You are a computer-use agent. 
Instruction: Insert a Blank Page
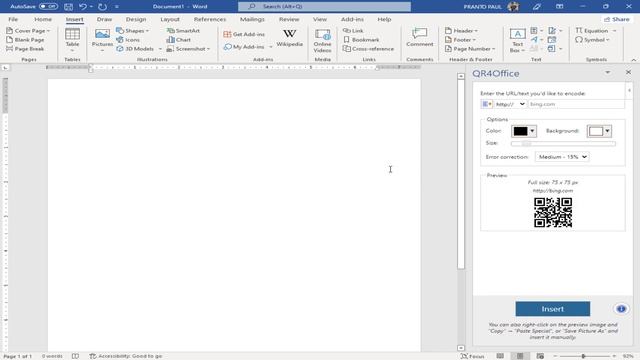click(x=25, y=40)
